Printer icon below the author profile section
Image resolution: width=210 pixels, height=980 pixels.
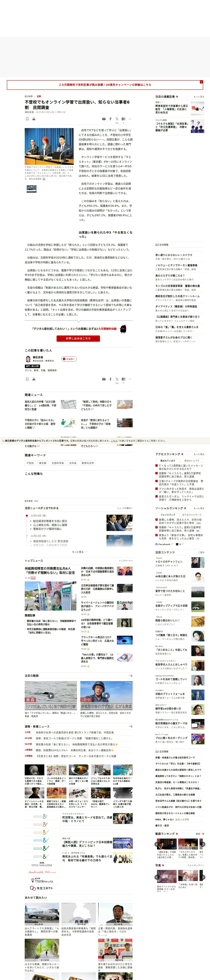(34, 379)
